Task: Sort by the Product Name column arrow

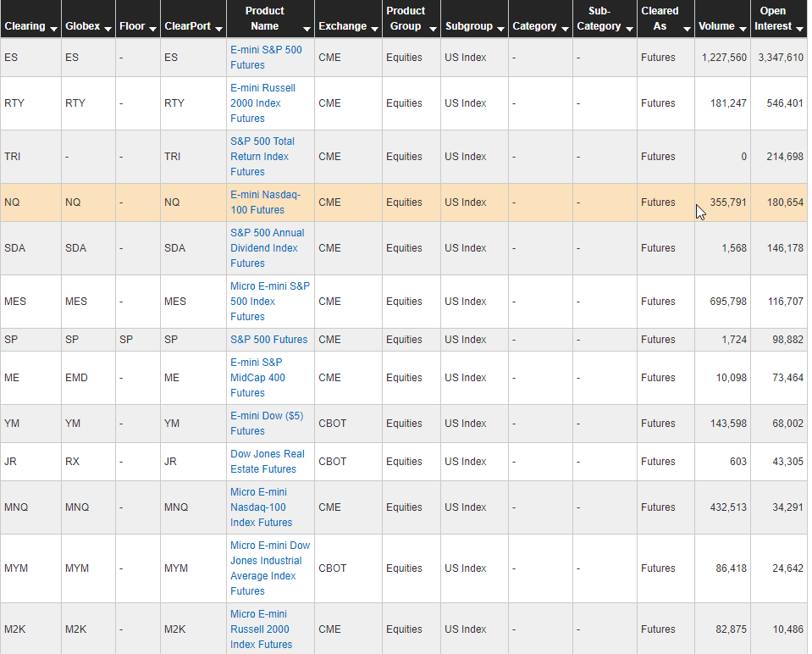Action: click(307, 29)
